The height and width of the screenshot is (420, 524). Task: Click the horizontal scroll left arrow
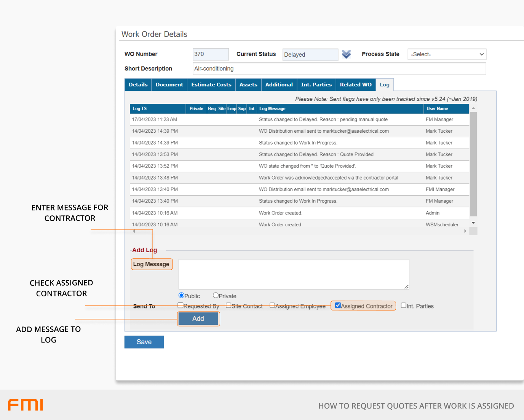pyautogui.click(x=134, y=231)
